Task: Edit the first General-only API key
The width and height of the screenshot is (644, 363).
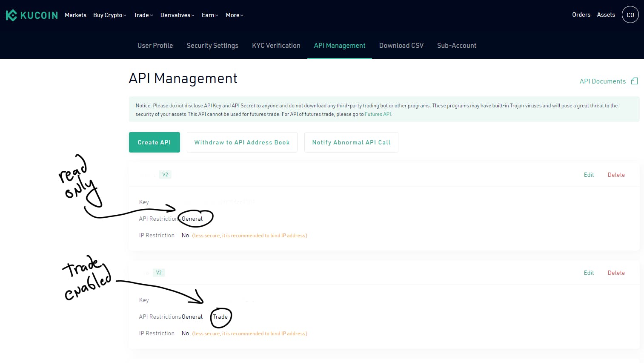Action: pos(589,175)
